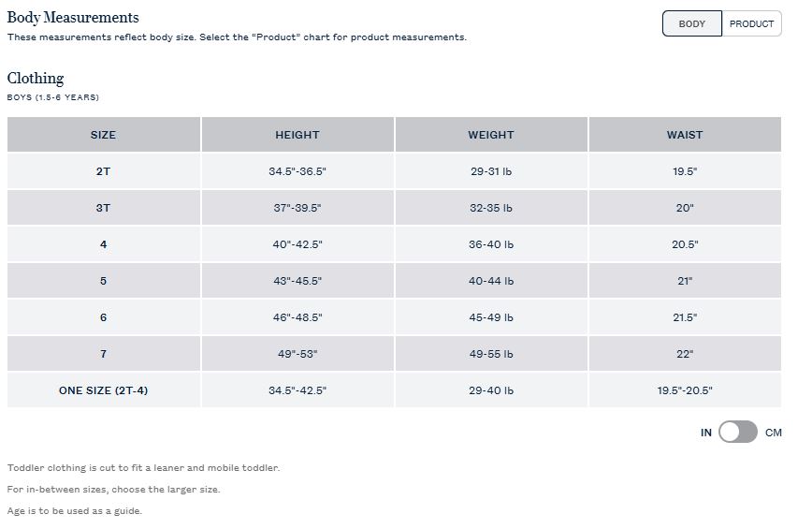Click the HEIGHT column header

click(297, 135)
